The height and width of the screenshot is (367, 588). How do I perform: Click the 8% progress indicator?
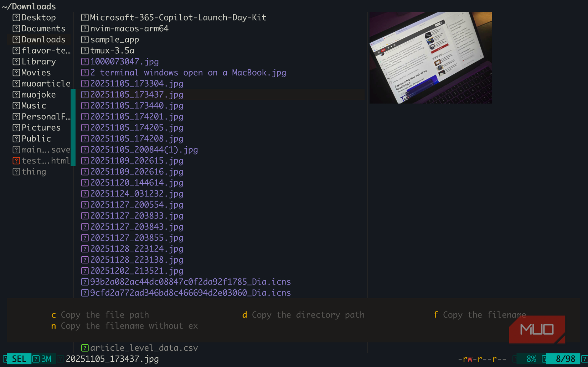coord(531,359)
